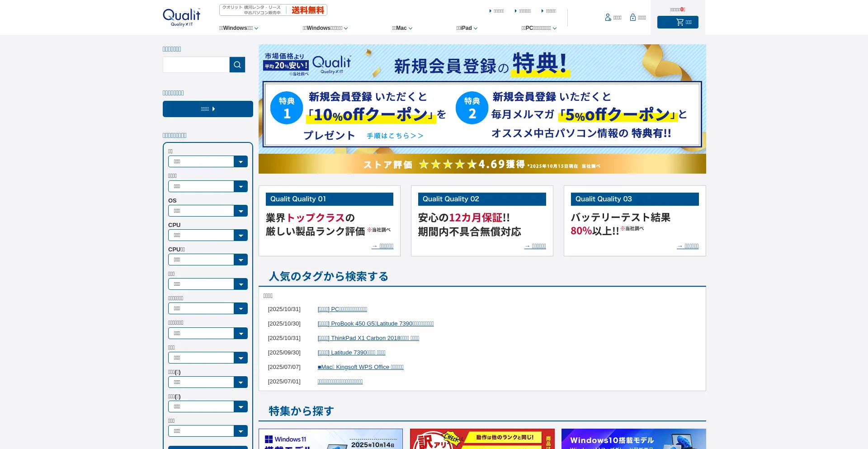Expand the iPad navigation menu
Image resolution: width=868 pixels, height=449 pixels.
click(x=467, y=28)
